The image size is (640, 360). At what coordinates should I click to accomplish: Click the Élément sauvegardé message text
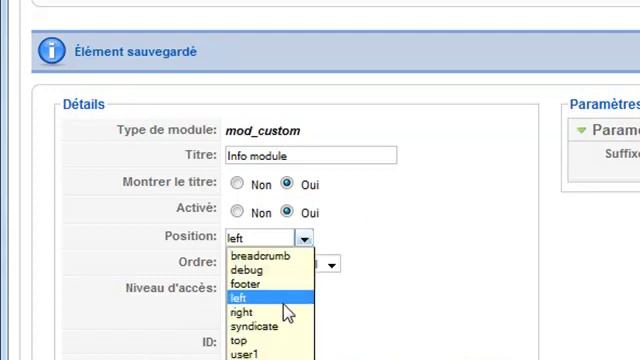tap(136, 52)
